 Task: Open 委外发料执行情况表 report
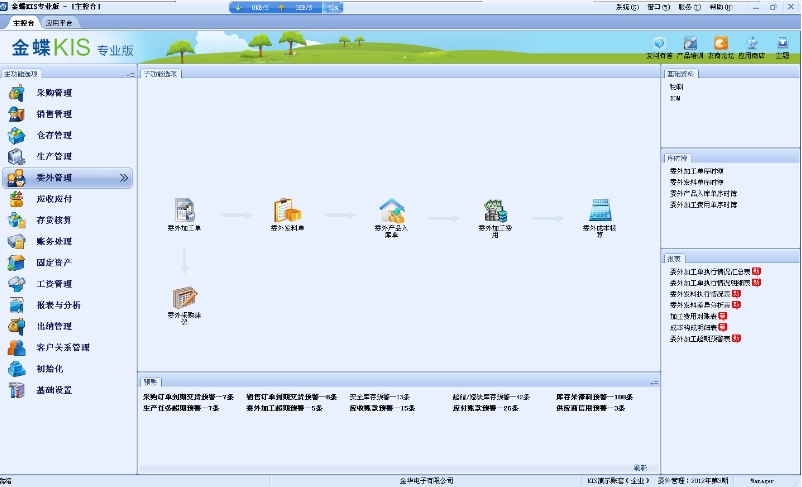(x=700, y=294)
